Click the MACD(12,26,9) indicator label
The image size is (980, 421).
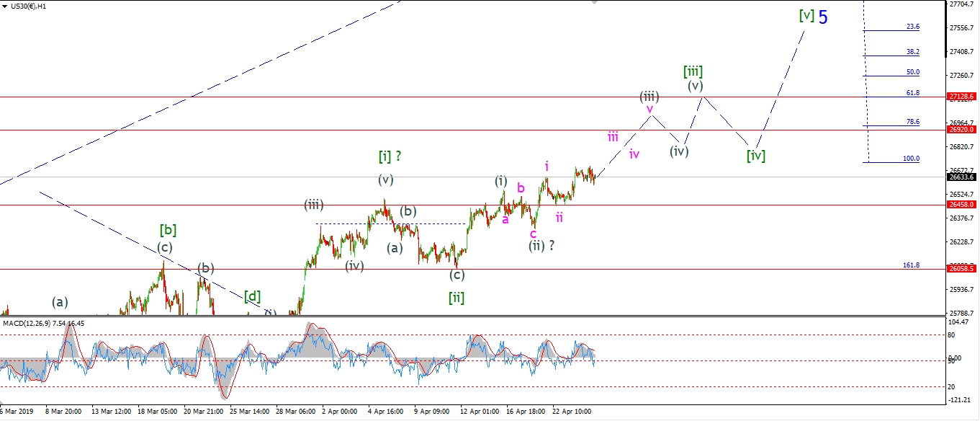point(43,323)
